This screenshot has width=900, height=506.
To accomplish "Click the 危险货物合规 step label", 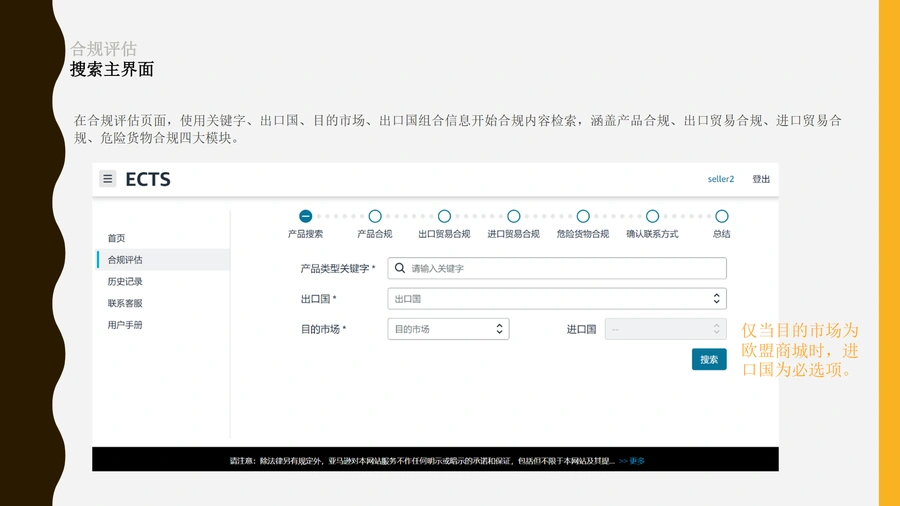I will click(x=583, y=234).
